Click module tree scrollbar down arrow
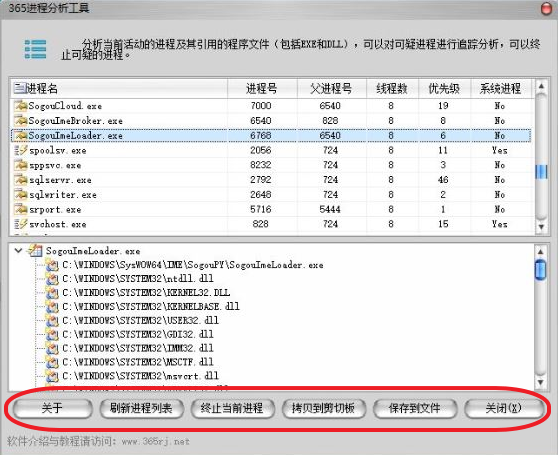 click(541, 382)
